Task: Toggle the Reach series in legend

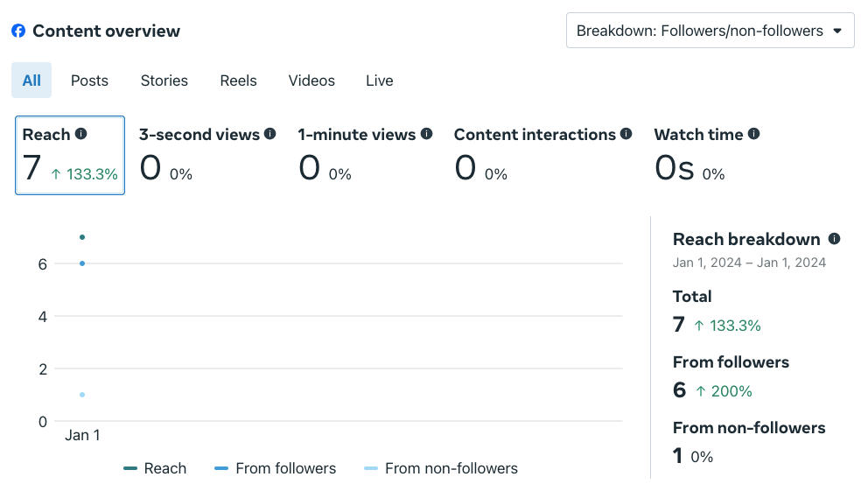Action: pos(156,468)
